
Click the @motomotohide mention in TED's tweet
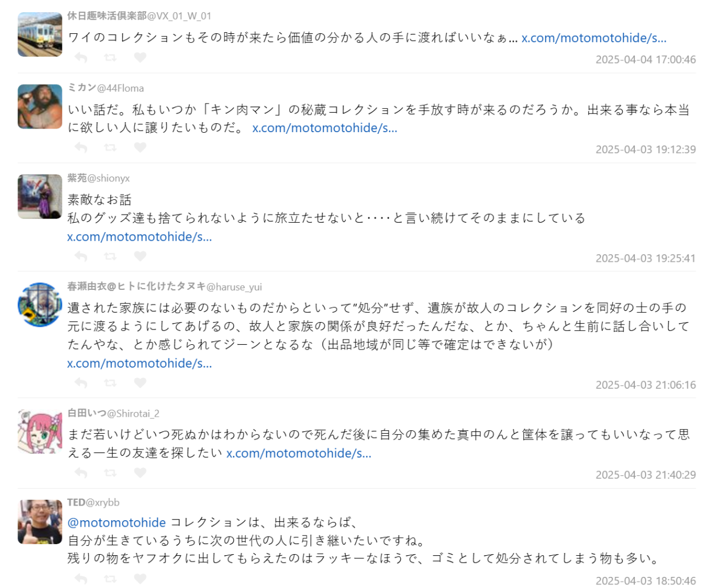117,522
